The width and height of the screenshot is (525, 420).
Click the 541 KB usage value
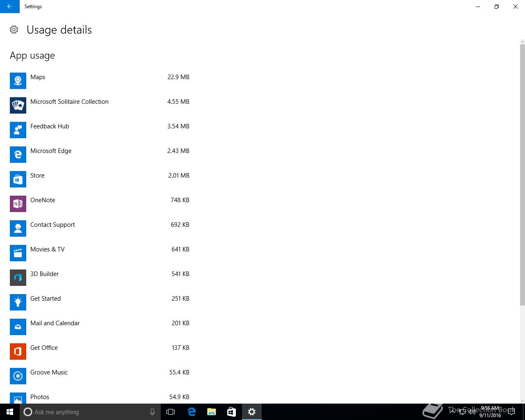tap(180, 274)
